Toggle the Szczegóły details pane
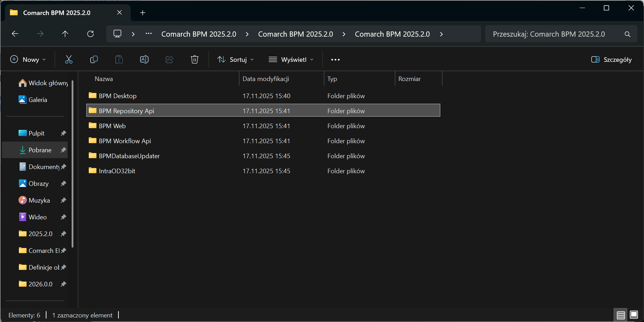This screenshot has height=322, width=644. [x=612, y=60]
